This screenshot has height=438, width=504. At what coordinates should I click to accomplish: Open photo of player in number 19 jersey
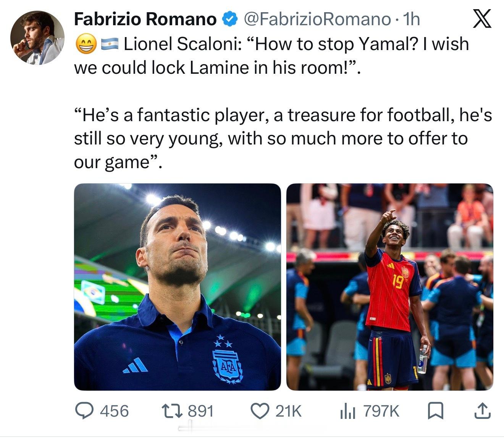point(390,287)
